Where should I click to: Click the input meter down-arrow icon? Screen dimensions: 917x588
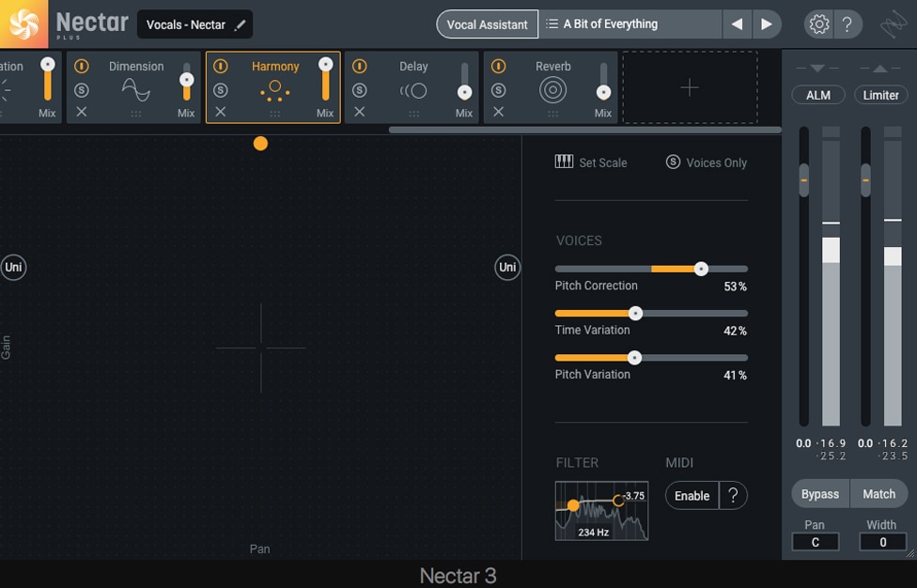pos(817,69)
